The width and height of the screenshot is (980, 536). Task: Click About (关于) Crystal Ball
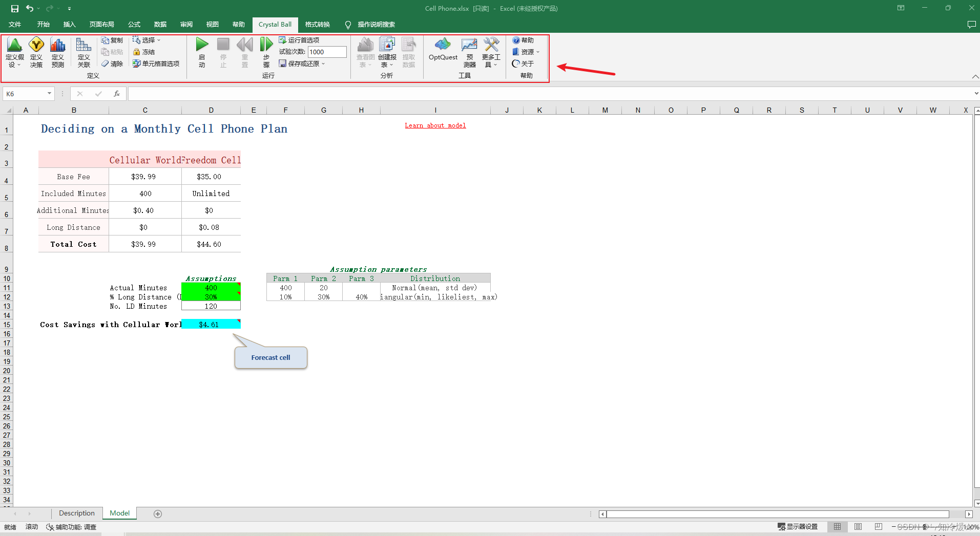tap(523, 63)
